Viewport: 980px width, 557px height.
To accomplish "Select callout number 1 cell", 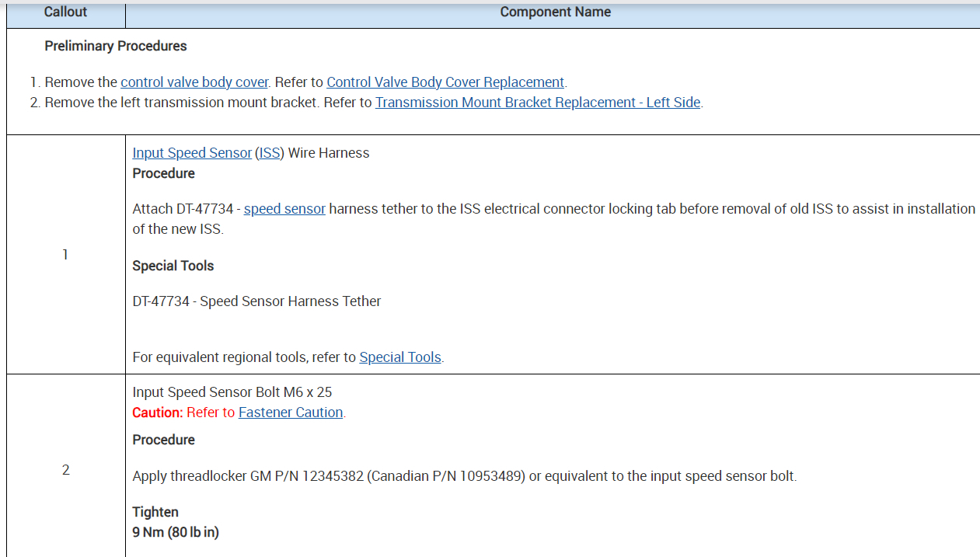I will 65,255.
